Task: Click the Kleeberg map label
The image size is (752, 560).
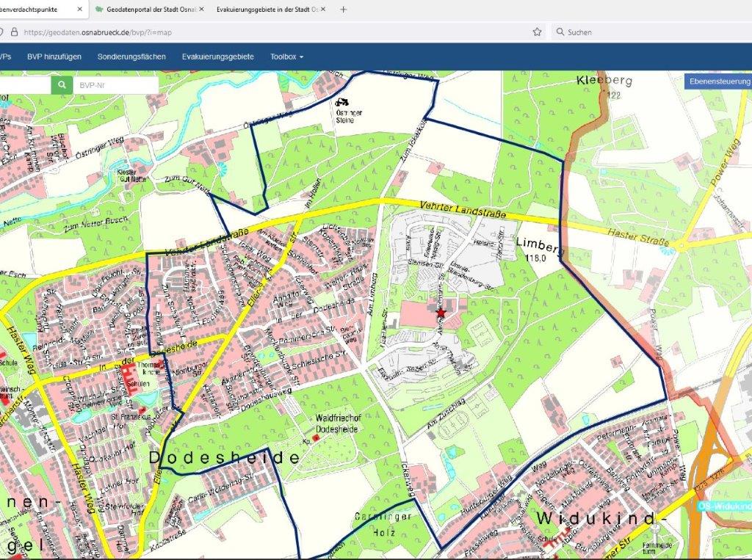Action: click(x=604, y=80)
